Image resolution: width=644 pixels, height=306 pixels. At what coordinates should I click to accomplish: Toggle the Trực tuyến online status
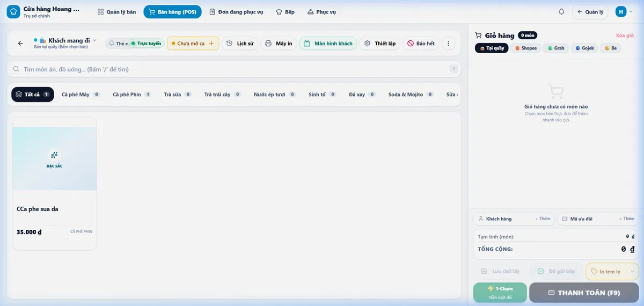[146, 43]
